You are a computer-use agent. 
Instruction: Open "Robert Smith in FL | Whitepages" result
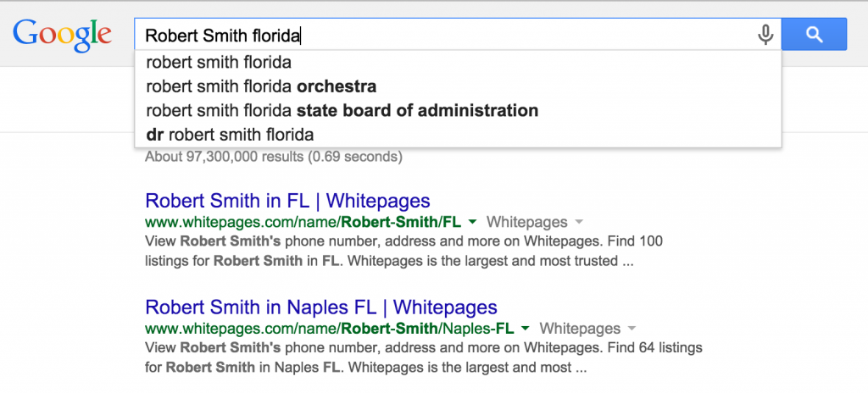pyautogui.click(x=287, y=201)
